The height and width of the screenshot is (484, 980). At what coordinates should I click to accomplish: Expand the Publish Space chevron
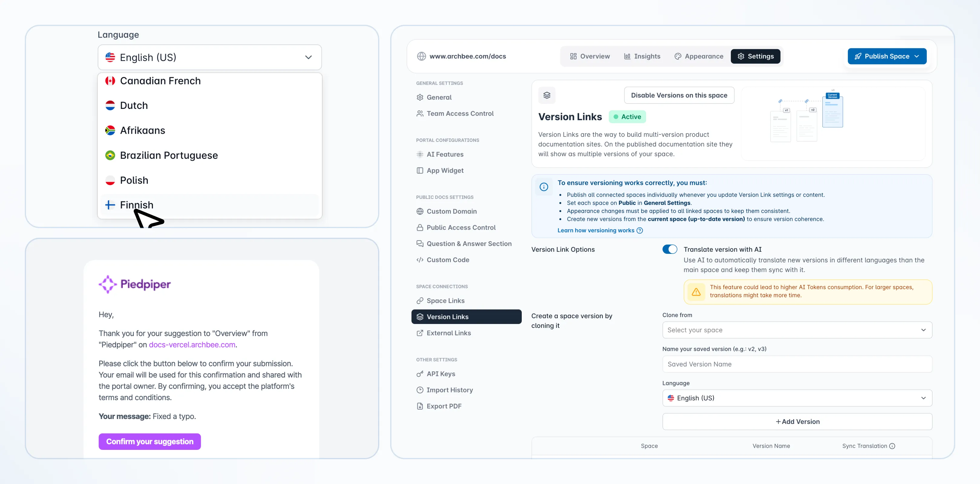tap(916, 56)
